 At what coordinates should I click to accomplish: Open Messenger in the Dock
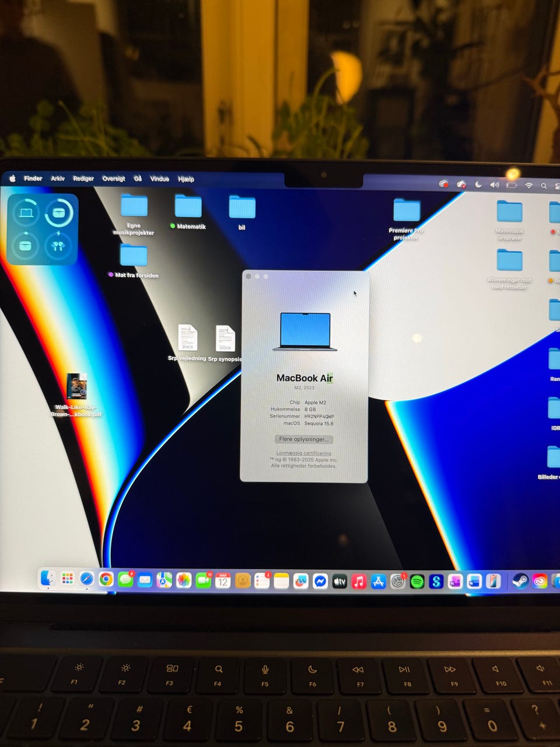click(320, 581)
